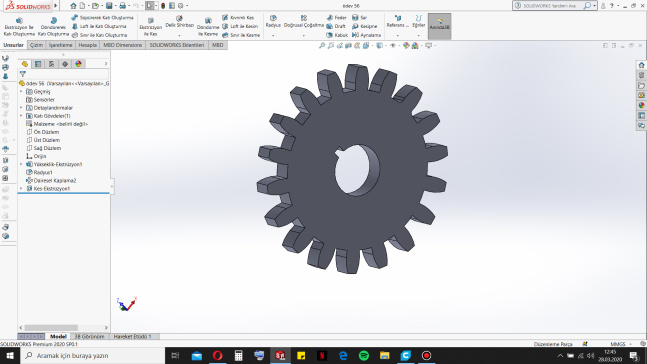Click the hide/show items eye icon
647x364 pixels.
click(393, 45)
